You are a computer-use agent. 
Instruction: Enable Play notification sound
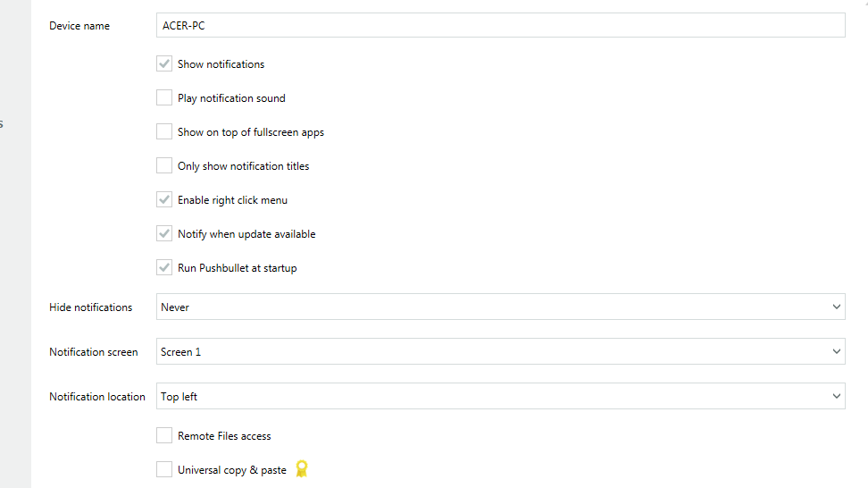164,98
